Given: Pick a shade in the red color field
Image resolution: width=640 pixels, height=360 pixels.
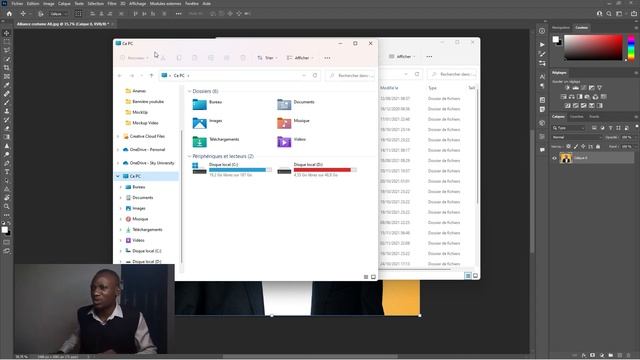Looking at the screenshot, I should [593, 48].
